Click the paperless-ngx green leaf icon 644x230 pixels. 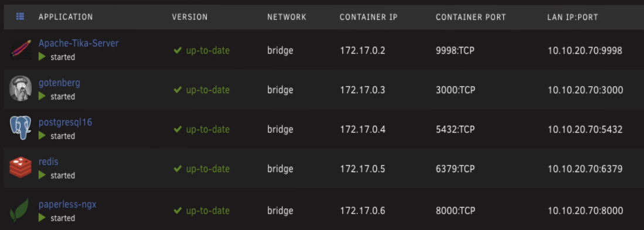pos(19,210)
